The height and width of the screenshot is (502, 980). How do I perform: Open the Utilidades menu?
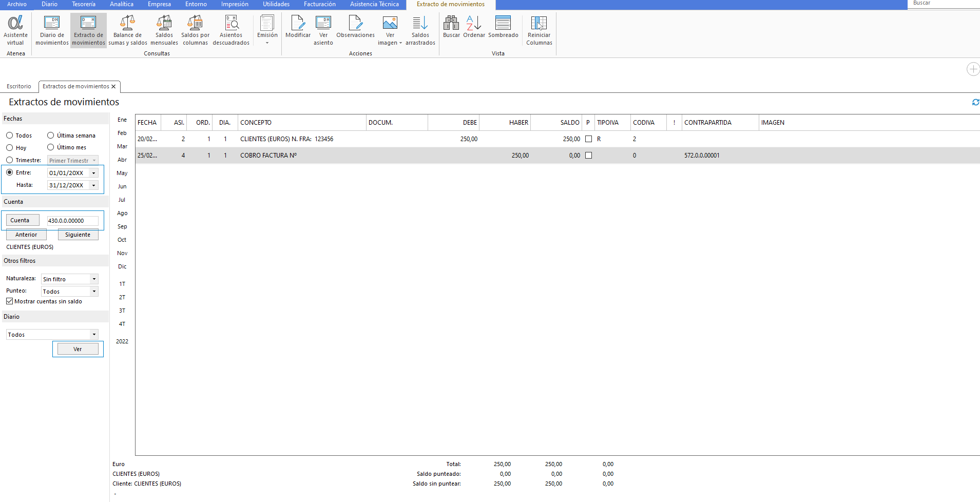click(276, 4)
